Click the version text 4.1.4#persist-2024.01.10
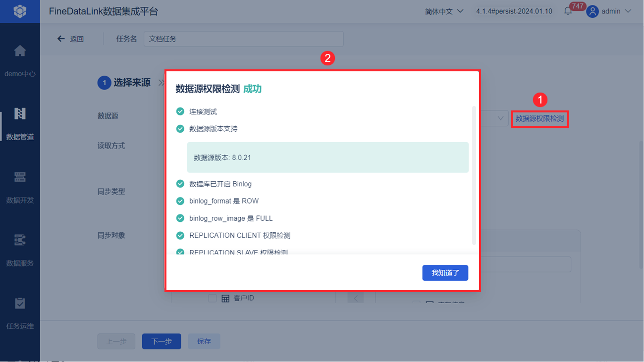Image resolution: width=644 pixels, height=362 pixels. (514, 11)
